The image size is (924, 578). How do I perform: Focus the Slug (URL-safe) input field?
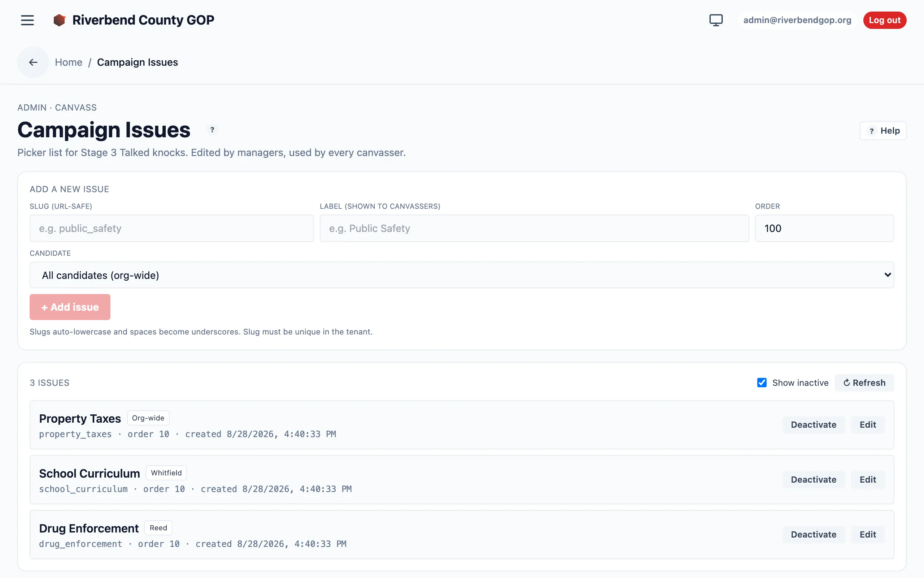pyautogui.click(x=171, y=228)
